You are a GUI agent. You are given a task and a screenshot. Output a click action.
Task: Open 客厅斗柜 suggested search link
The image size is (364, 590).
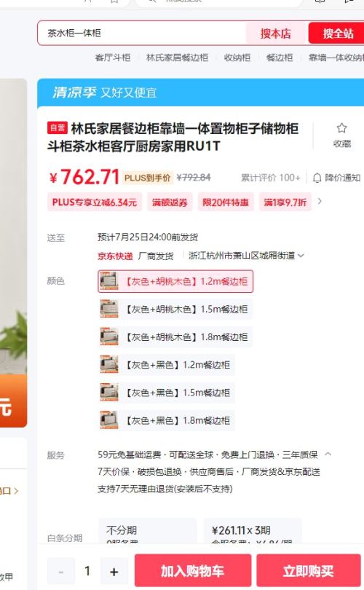point(112,58)
